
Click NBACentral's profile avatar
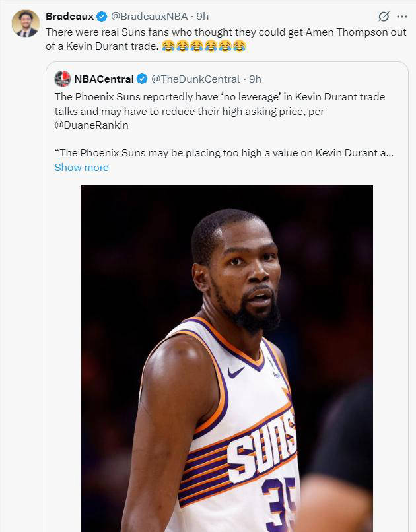click(63, 79)
